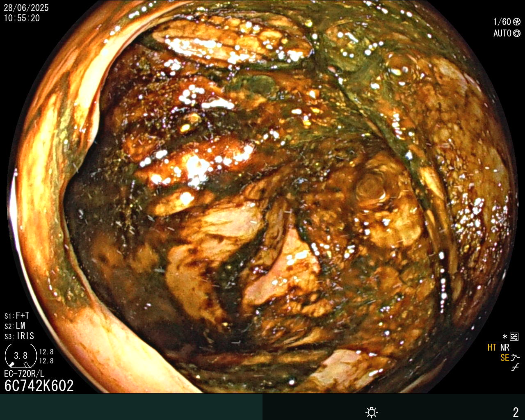The width and height of the screenshot is (525, 420).
Task: Click the S1: F+T switch assignment
Action: click(17, 315)
